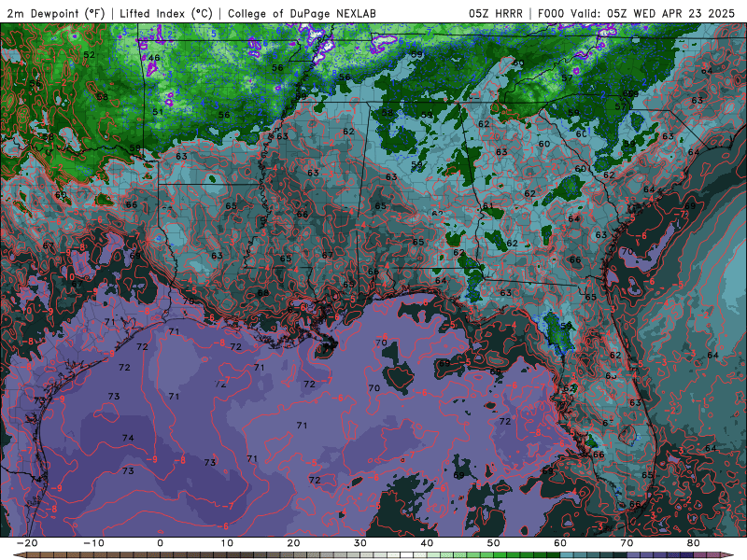
Task: Click the 30 label on the color scale
Action: (360, 543)
